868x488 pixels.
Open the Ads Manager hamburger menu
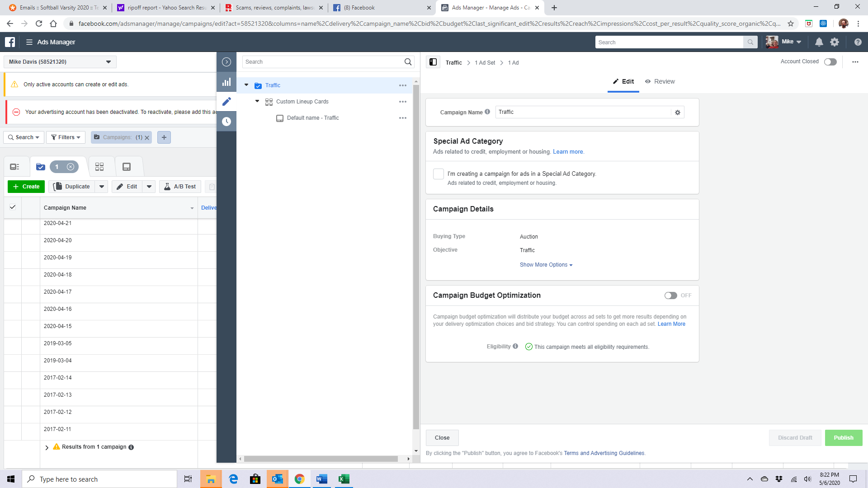click(29, 42)
